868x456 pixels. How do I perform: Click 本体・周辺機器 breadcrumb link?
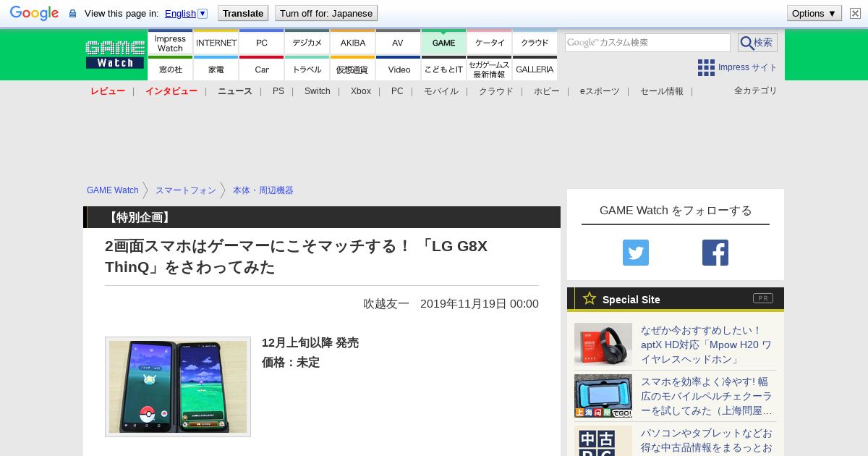263,190
